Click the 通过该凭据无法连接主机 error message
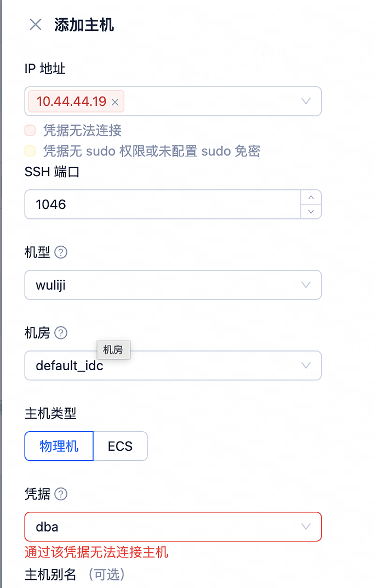Image resolution: width=378 pixels, height=588 pixels. pos(96,552)
